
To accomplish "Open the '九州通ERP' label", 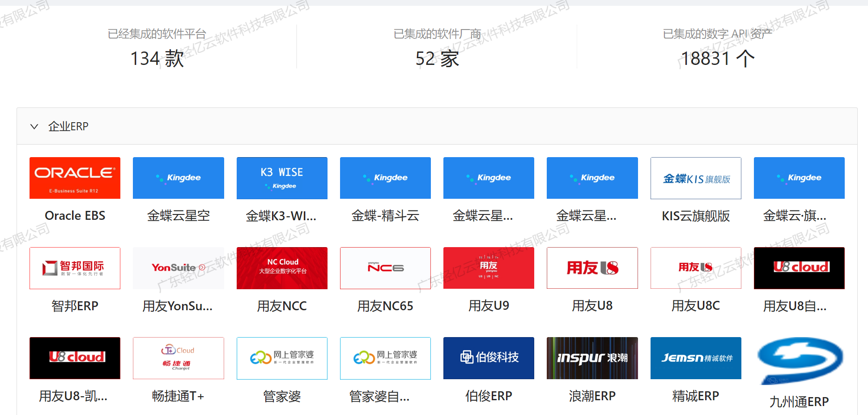I will (799, 402).
